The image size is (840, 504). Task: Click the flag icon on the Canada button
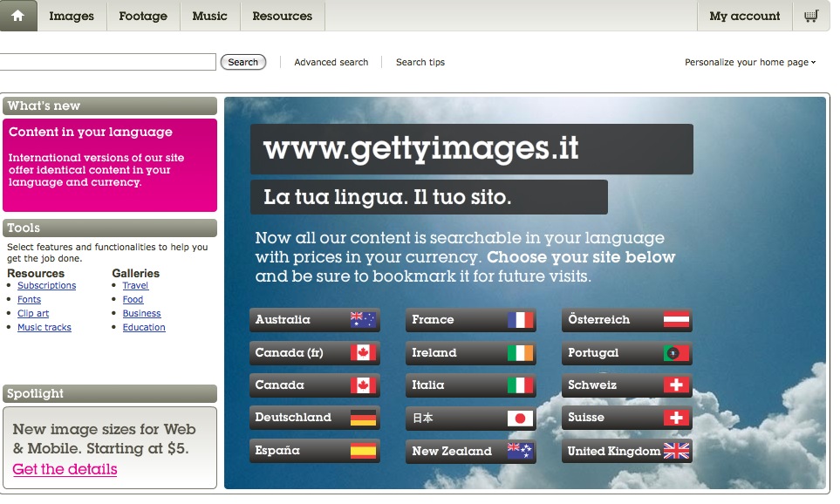[x=363, y=385]
